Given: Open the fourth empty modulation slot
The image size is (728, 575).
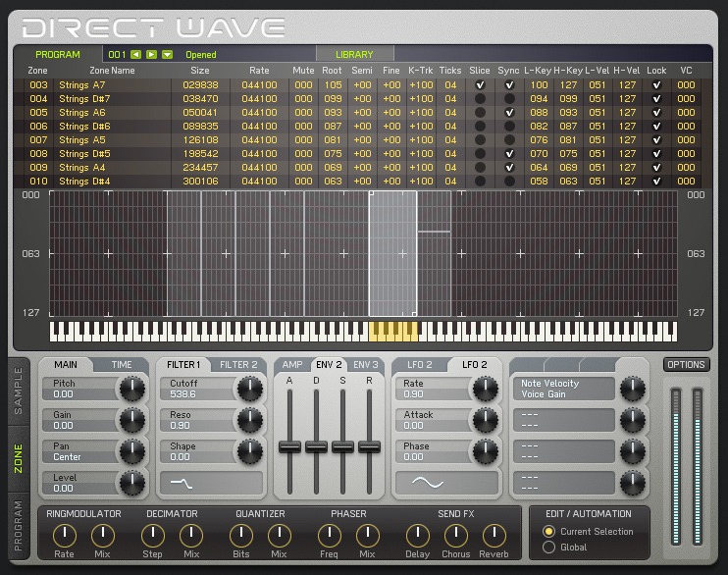Looking at the screenshot, I should 563,483.
